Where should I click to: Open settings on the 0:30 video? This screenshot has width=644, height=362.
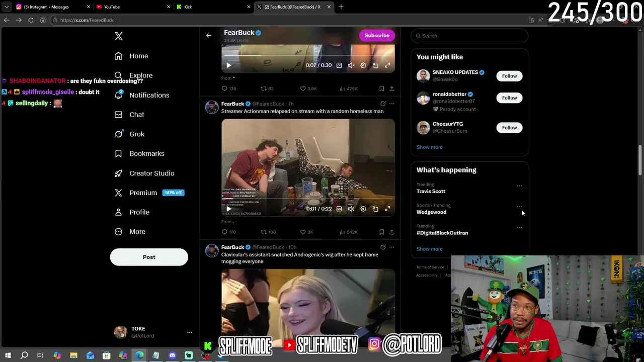coord(363,65)
